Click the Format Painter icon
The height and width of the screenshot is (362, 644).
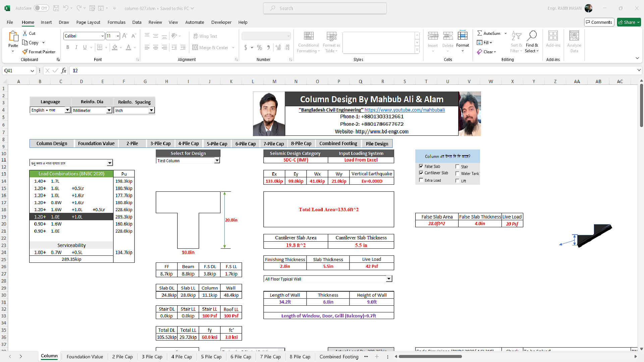25,52
